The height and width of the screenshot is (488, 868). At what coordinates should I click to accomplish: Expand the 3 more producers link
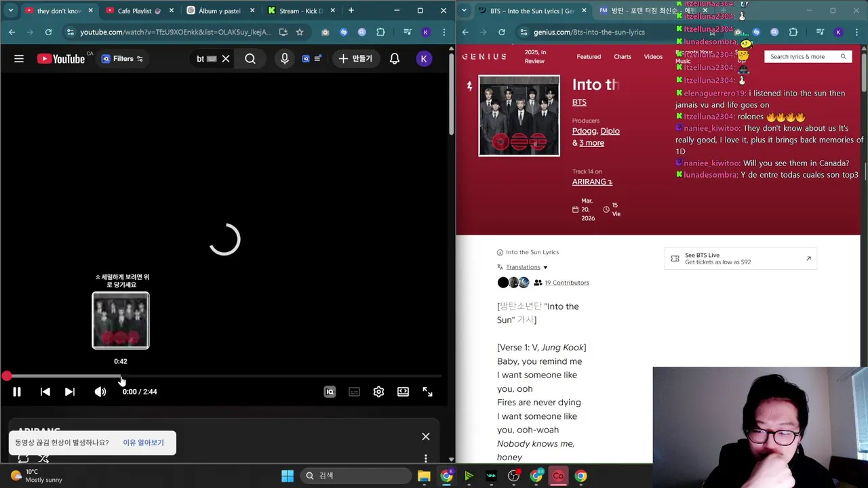(x=591, y=143)
